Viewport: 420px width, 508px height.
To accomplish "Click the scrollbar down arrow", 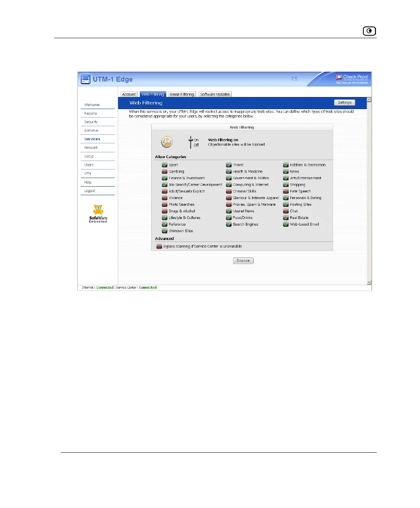I will click(369, 283).
